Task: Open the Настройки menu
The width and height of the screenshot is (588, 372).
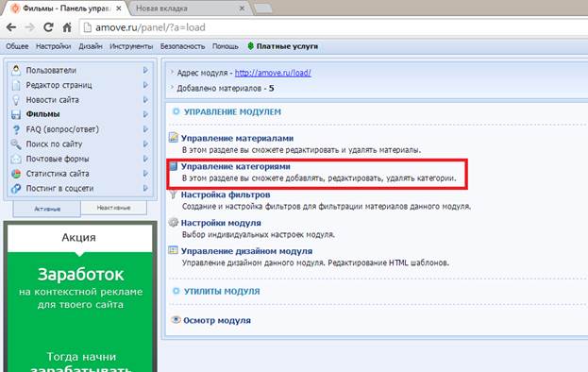Action: tap(53, 46)
